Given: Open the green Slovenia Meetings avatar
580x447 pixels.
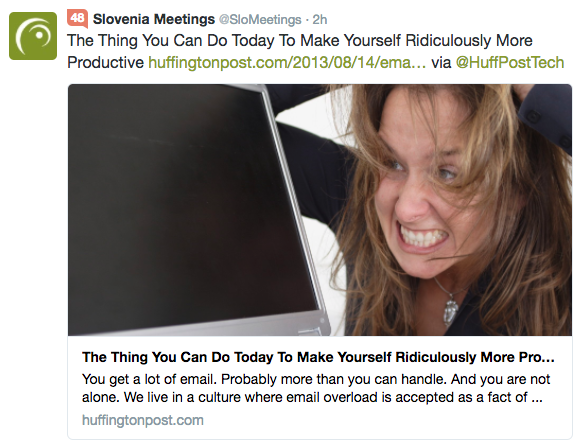Looking at the screenshot, I should (33, 36).
